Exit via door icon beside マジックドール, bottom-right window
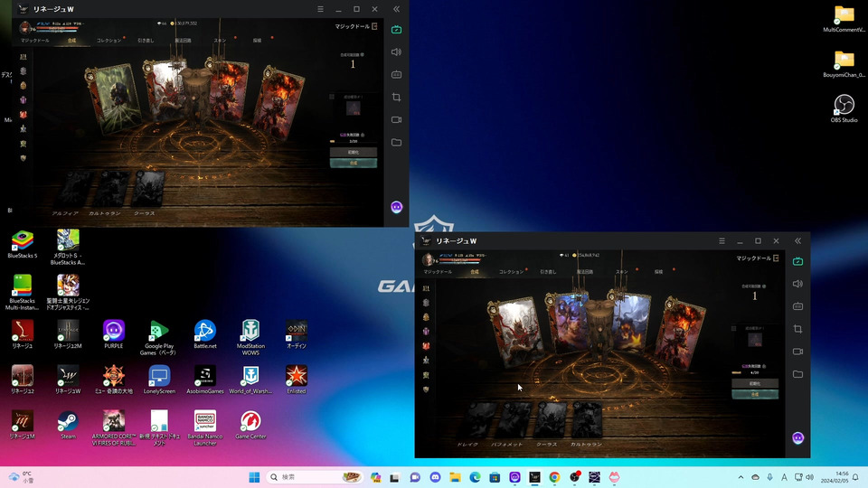 pyautogui.click(x=776, y=258)
